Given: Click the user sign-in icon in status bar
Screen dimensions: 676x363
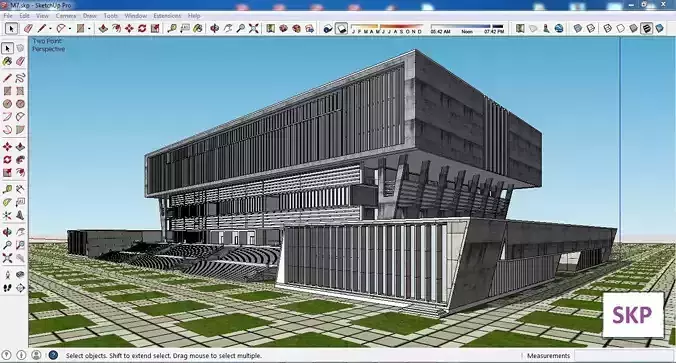Looking at the screenshot, I should coord(36,355).
